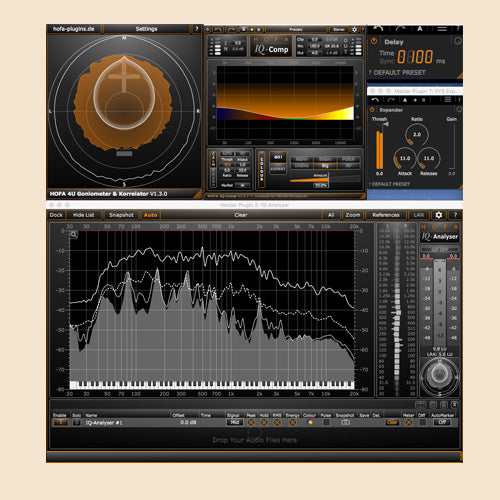Click the All button in analyser toolbar
This screenshot has width=500, height=500.
(x=331, y=215)
